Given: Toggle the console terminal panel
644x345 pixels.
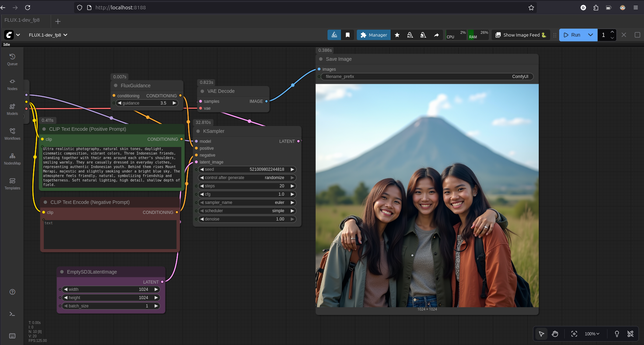Looking at the screenshot, I should [x=12, y=314].
